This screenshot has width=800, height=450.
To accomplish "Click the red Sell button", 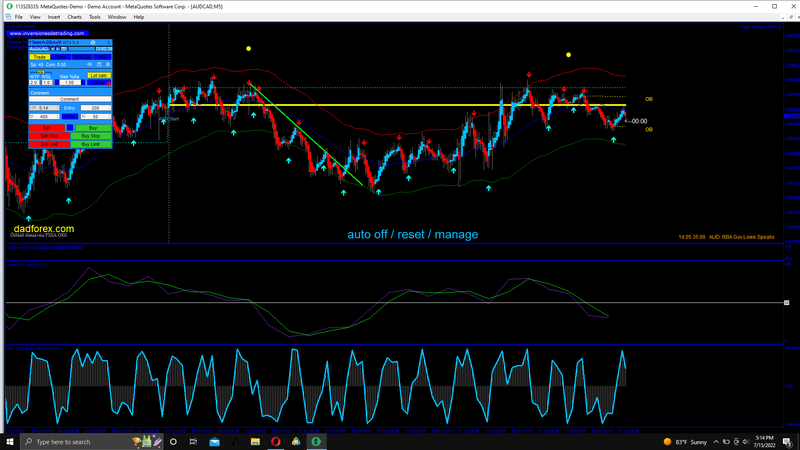I will pos(47,128).
